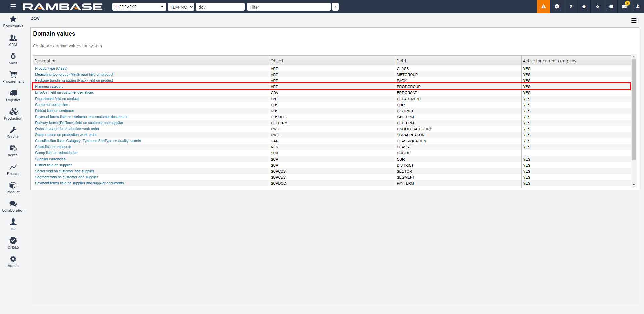Sort by the Description column header

click(46, 61)
